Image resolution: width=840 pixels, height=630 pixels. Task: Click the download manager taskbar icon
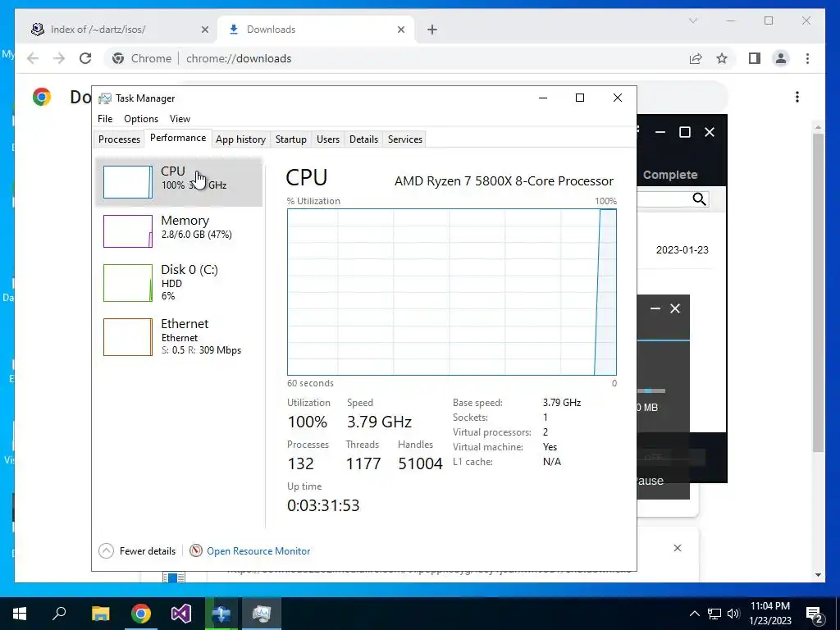click(x=221, y=614)
